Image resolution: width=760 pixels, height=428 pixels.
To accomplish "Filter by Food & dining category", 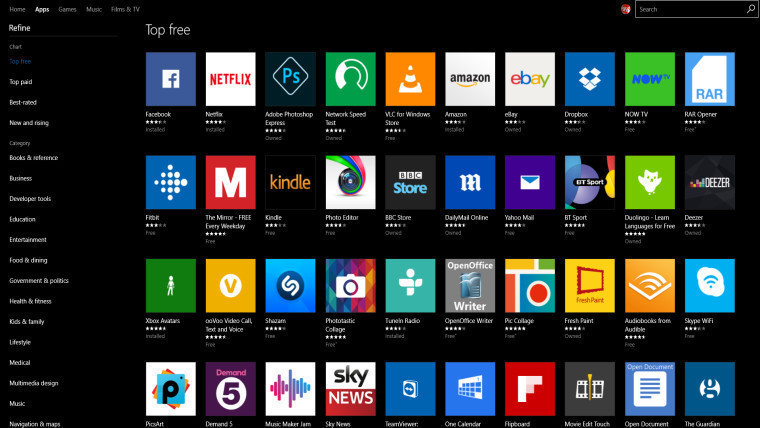I will point(28,260).
